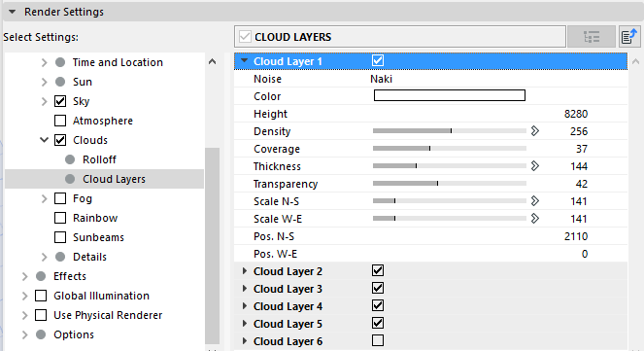Screen dimensions: 644x351
Task: Click the Density animation arrow icon
Action: click(x=535, y=131)
